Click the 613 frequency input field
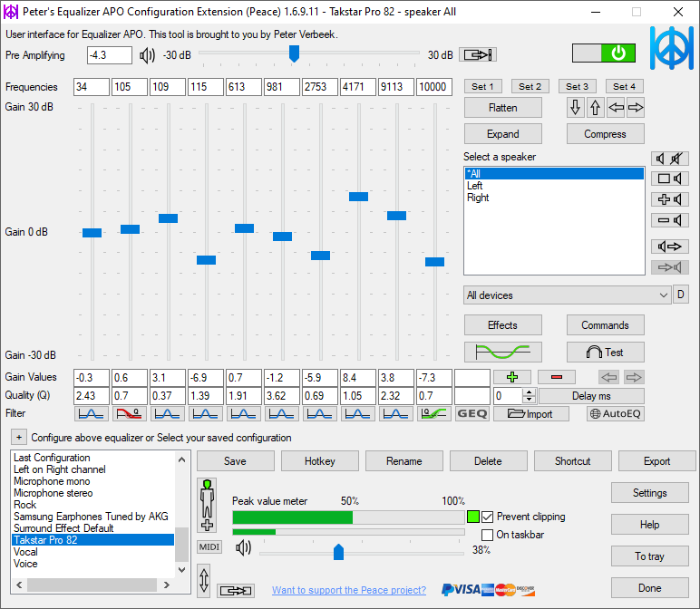The height and width of the screenshot is (609, 700). (243, 87)
